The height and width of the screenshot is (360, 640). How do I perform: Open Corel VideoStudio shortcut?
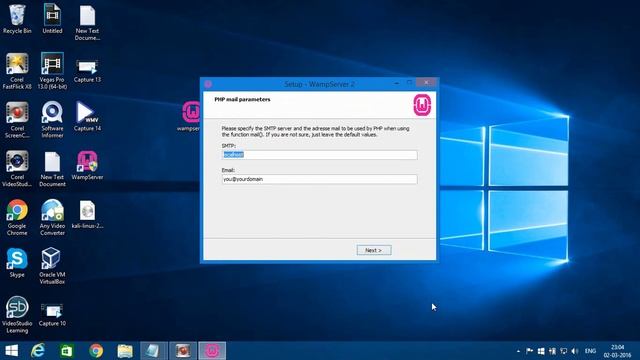tap(17, 169)
